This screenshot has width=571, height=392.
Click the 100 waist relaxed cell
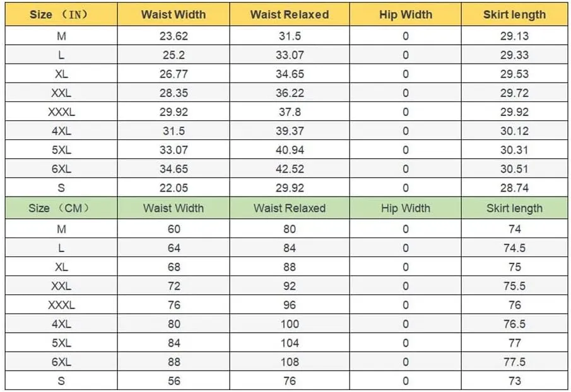click(x=290, y=324)
